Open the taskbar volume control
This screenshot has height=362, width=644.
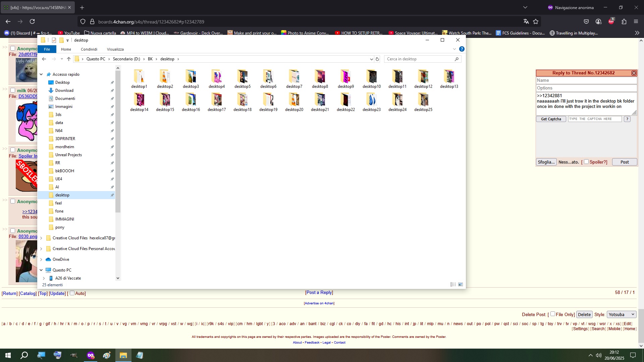pyautogui.click(x=599, y=355)
